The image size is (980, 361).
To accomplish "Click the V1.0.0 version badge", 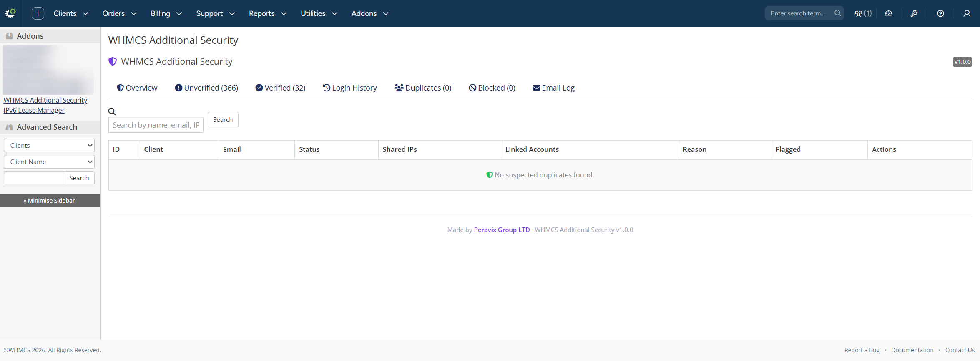I will pyautogui.click(x=962, y=62).
